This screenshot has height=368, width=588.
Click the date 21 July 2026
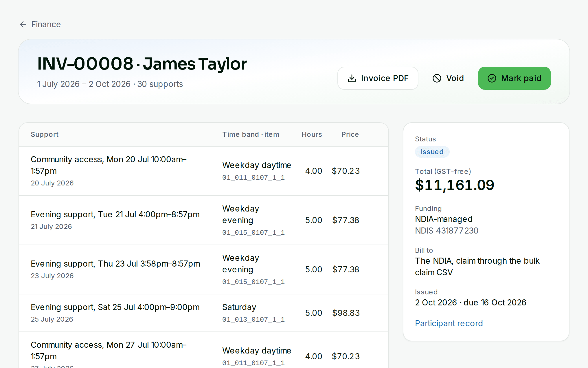(x=51, y=227)
